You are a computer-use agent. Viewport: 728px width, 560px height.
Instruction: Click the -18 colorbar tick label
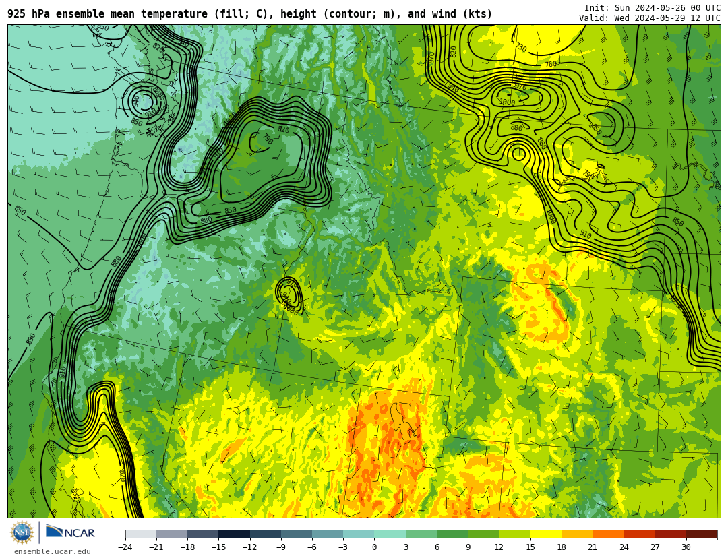[x=187, y=547]
